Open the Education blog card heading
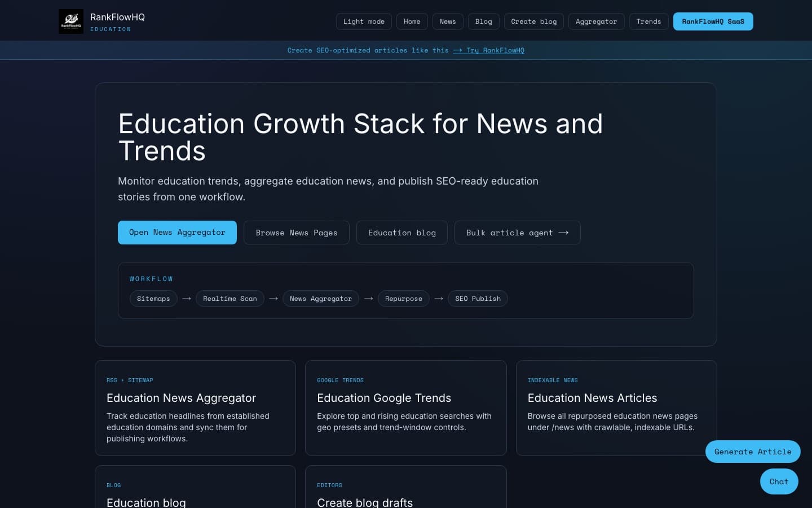 146,502
